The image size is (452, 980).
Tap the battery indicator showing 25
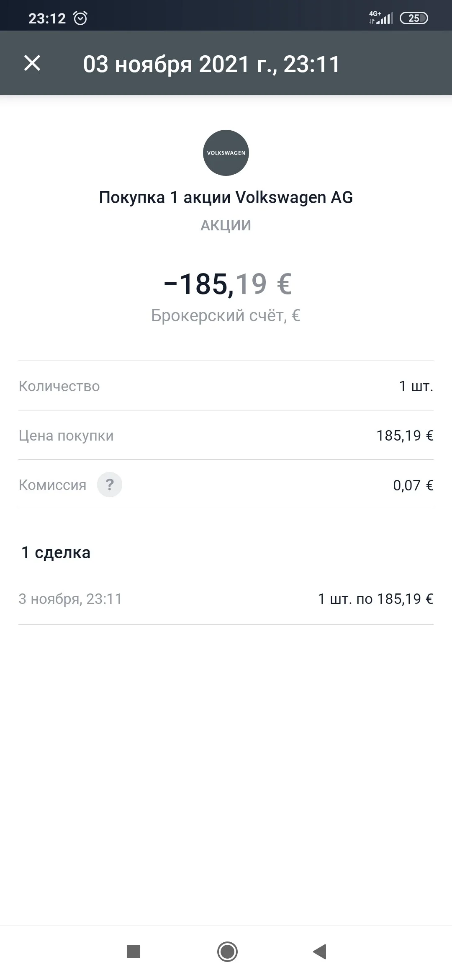click(x=414, y=18)
